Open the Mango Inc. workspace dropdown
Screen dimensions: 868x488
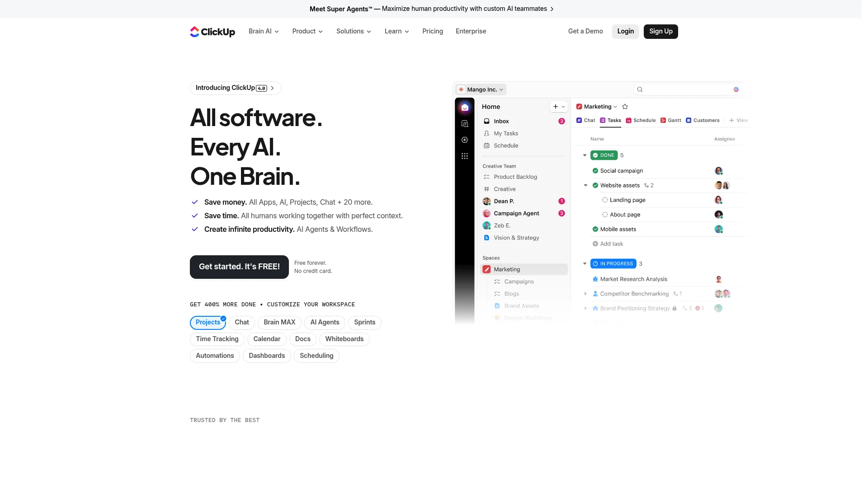pos(481,89)
